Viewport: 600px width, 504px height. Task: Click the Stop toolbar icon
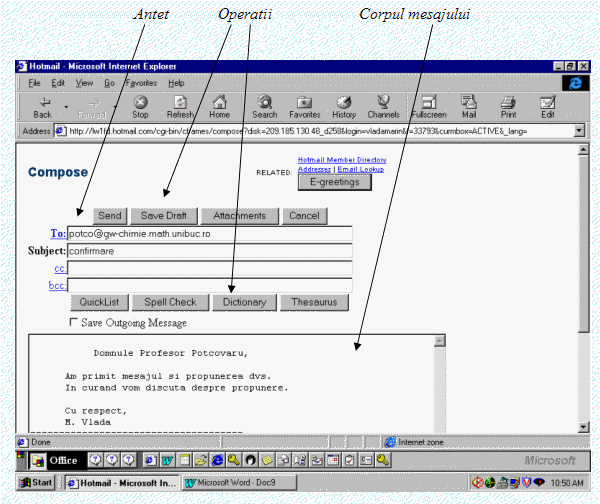pyautogui.click(x=141, y=104)
